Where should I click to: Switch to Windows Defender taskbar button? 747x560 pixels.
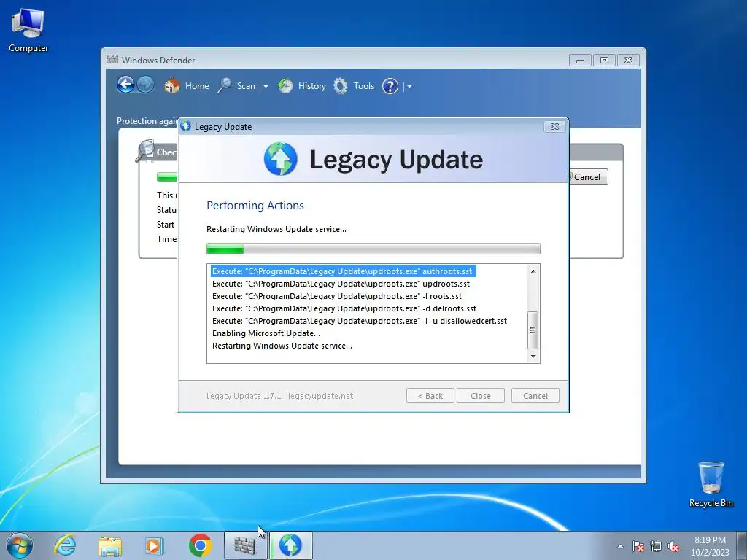click(245, 545)
